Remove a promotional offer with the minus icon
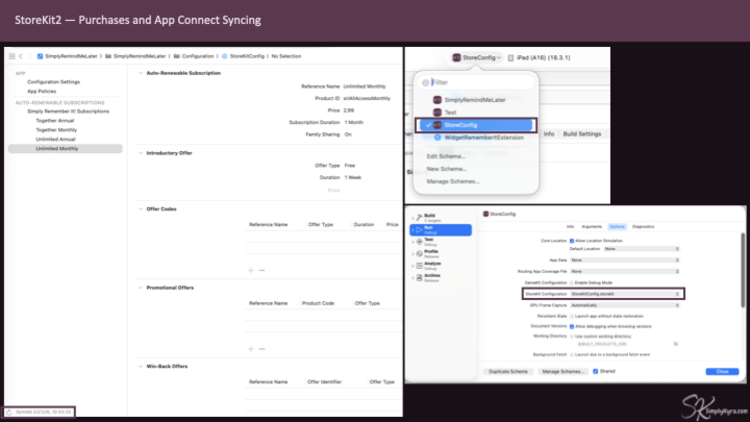The width and height of the screenshot is (750, 422). [x=262, y=349]
